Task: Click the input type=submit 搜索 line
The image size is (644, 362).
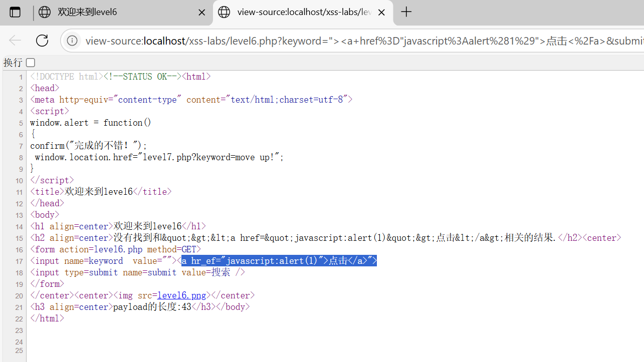Action: [138, 272]
